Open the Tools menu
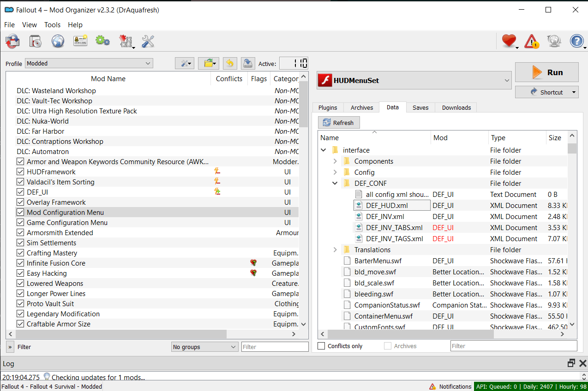 [52, 25]
